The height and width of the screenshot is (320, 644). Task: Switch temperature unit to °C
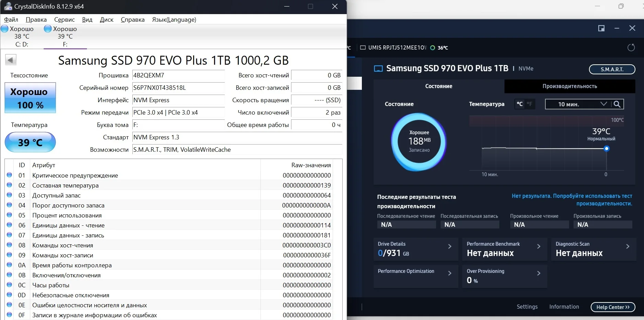click(520, 104)
